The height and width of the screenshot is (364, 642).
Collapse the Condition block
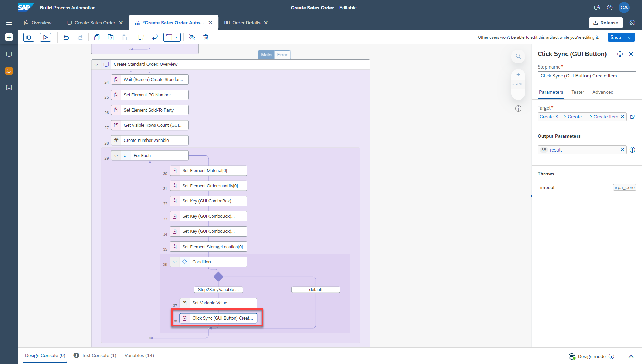click(x=175, y=262)
